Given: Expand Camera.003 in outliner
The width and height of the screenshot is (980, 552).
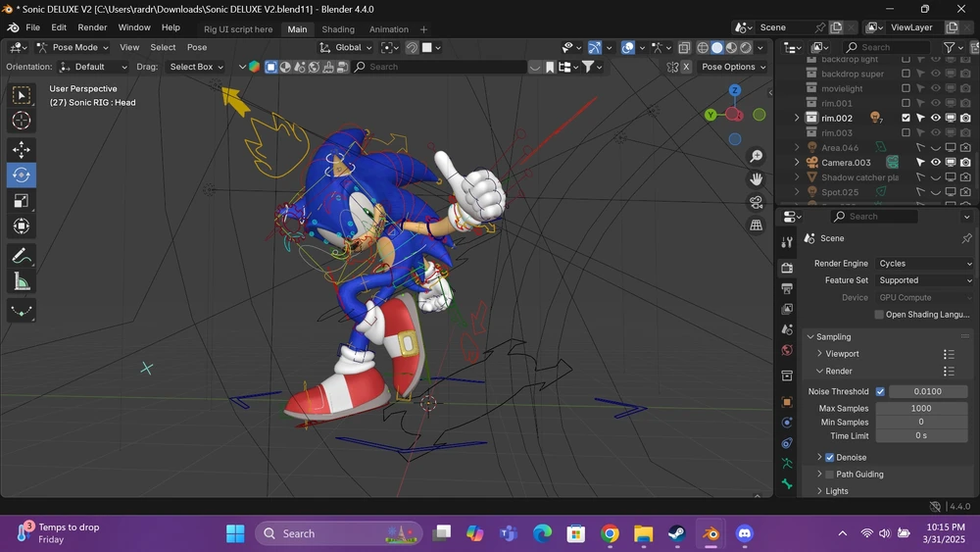Looking at the screenshot, I should 796,163.
